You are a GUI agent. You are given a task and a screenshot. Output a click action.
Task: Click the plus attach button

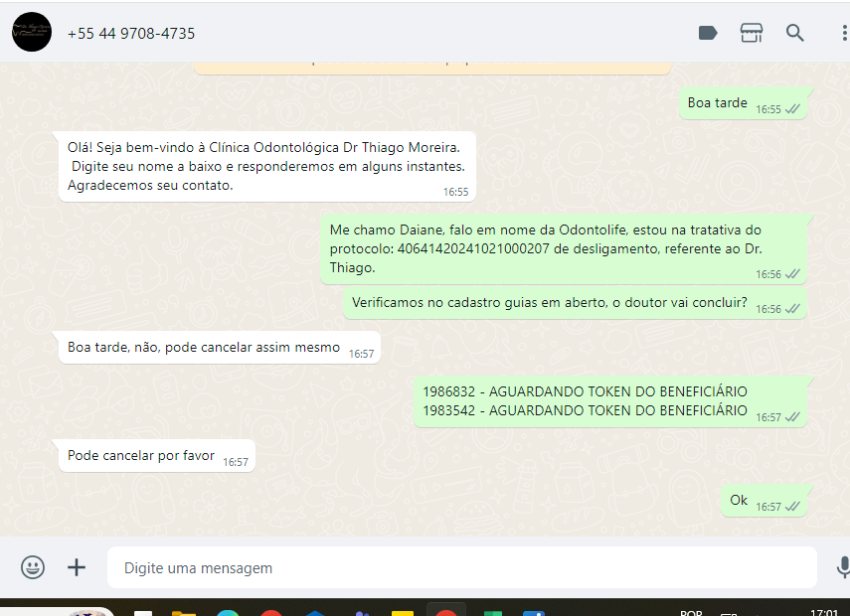pyautogui.click(x=77, y=567)
